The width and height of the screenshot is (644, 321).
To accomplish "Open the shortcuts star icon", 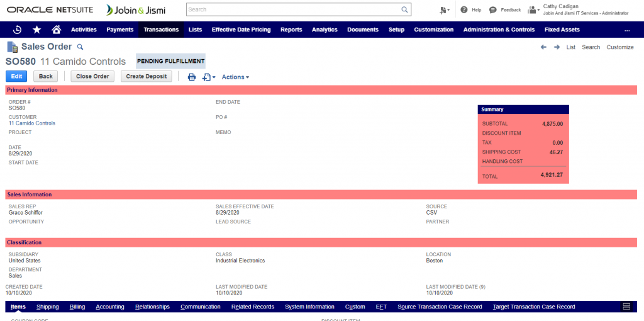I will click(x=37, y=30).
